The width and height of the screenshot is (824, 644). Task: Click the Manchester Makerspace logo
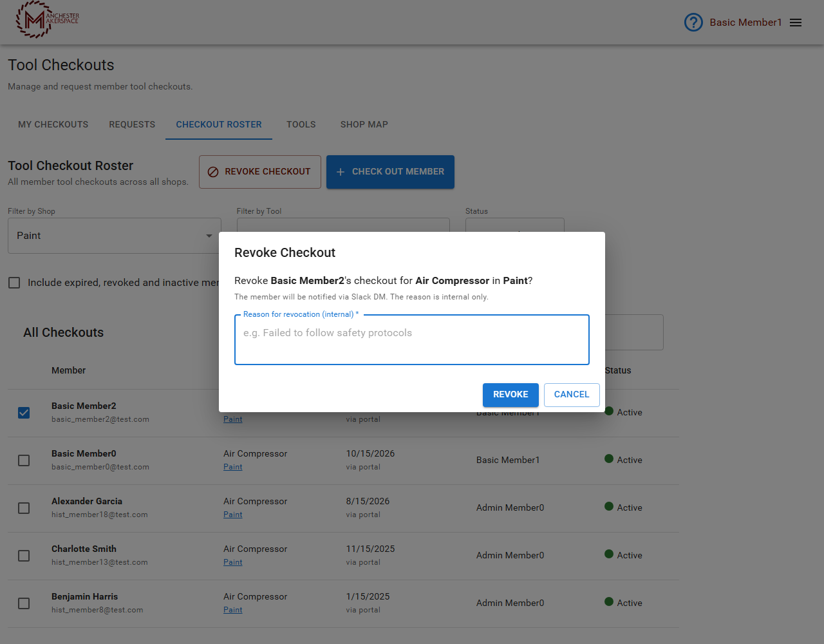(47, 19)
